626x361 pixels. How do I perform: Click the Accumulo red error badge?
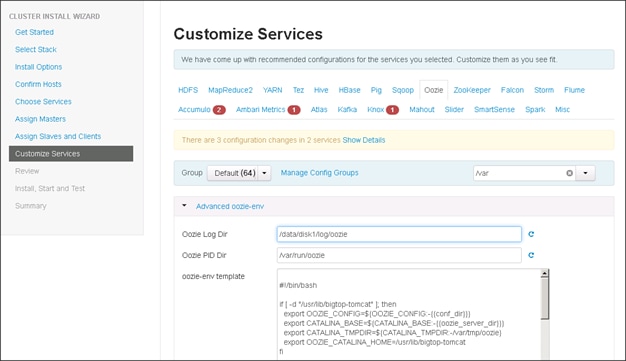point(219,110)
